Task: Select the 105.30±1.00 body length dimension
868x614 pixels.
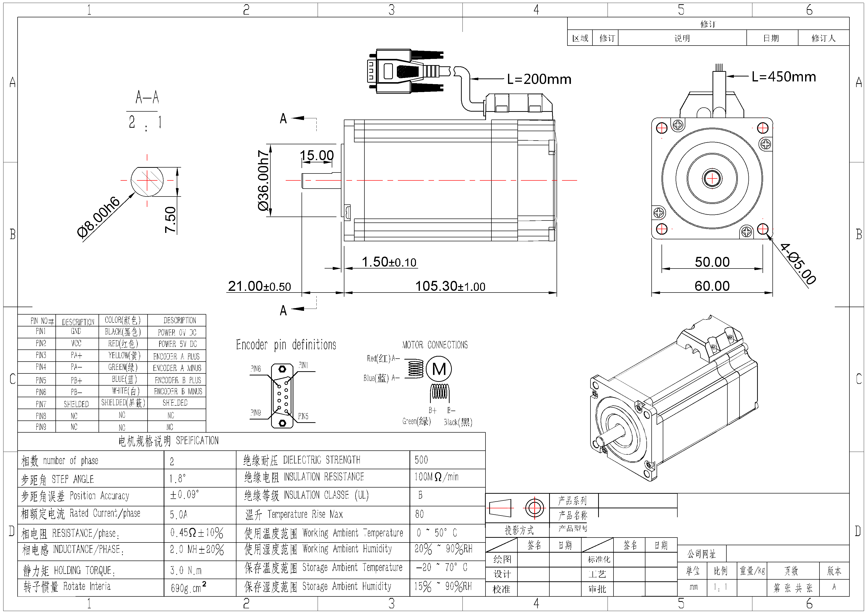Action: 450,286
